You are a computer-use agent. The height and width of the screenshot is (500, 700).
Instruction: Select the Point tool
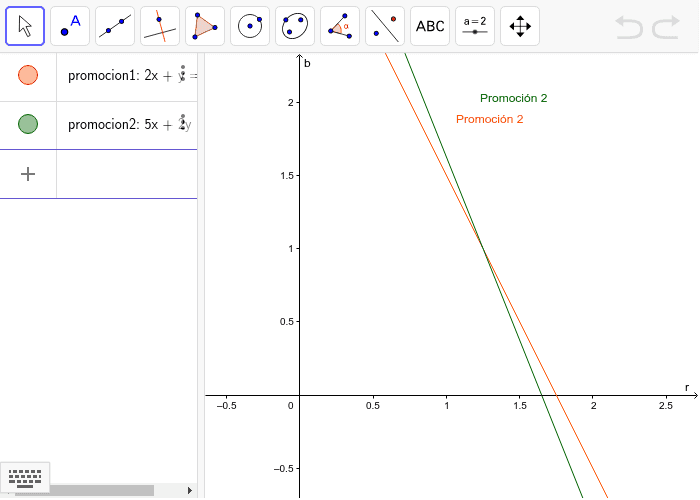pyautogui.click(x=70, y=26)
